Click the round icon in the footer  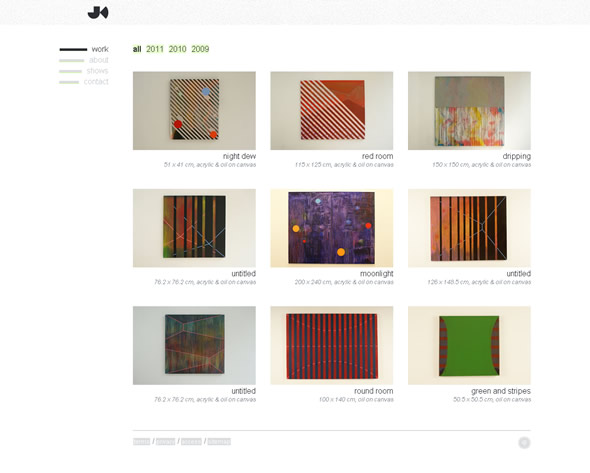pos(524,443)
